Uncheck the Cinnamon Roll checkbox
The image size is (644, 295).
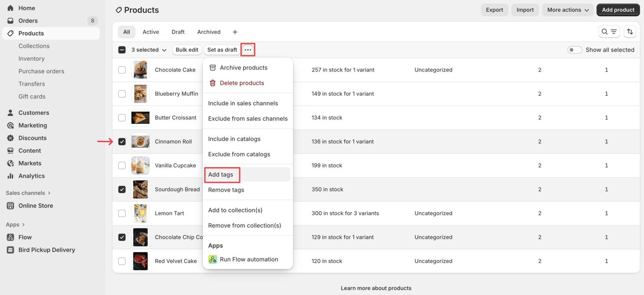tap(122, 141)
